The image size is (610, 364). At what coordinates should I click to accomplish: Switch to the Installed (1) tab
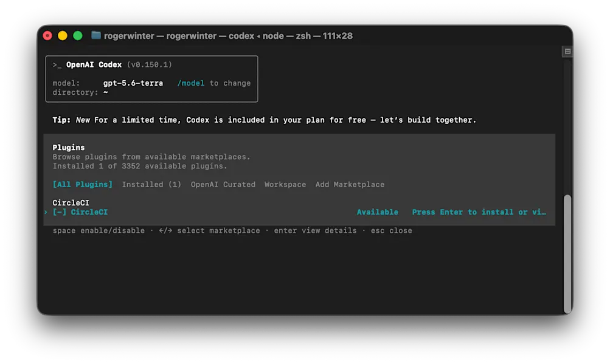[151, 184]
